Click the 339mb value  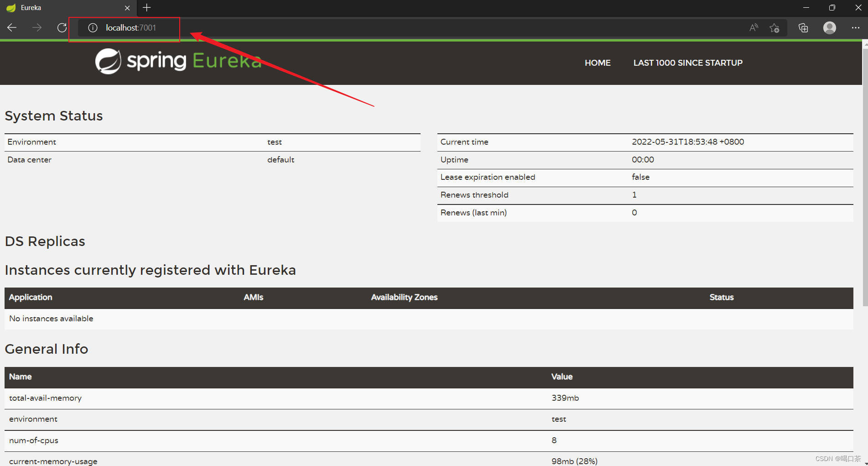click(x=565, y=398)
